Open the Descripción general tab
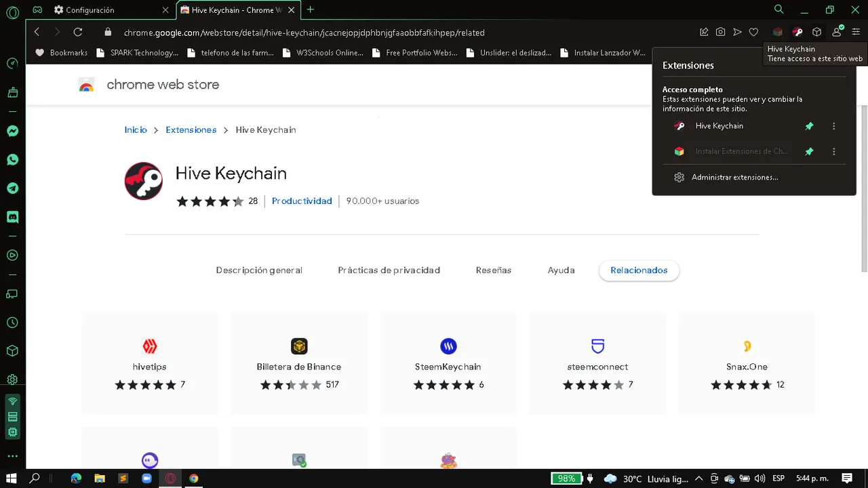 259,270
